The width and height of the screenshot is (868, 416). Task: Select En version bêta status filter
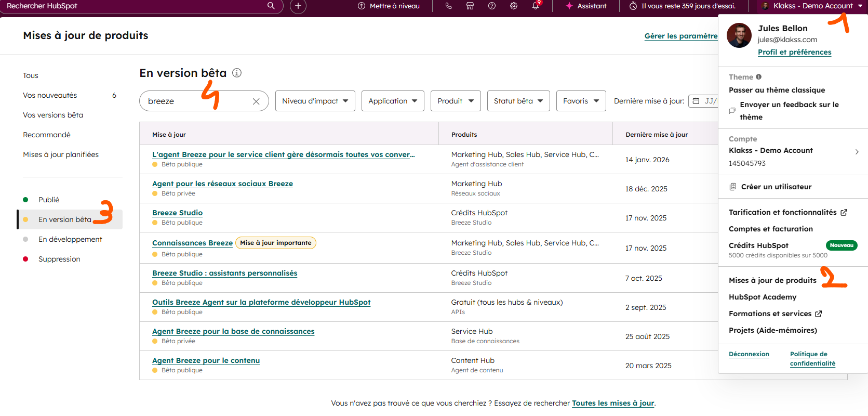(x=70, y=219)
